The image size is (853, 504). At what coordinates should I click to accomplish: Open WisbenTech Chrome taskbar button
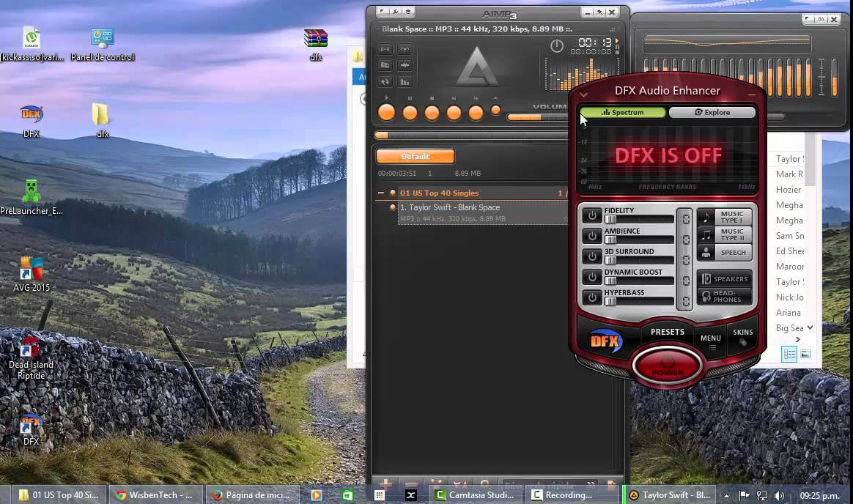pyautogui.click(x=155, y=495)
